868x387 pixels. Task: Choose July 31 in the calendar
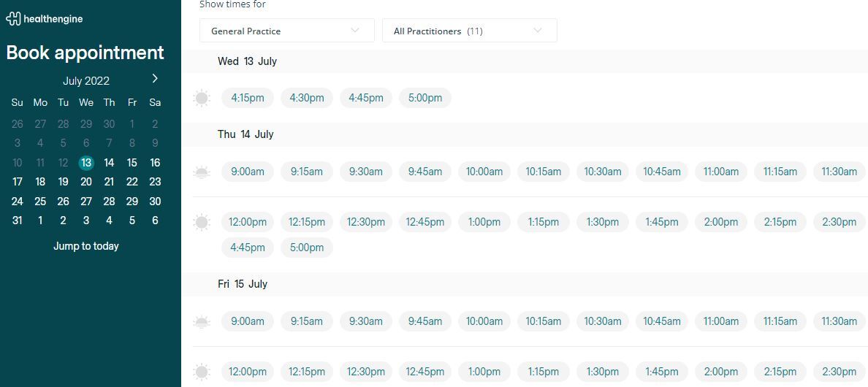pyautogui.click(x=18, y=221)
